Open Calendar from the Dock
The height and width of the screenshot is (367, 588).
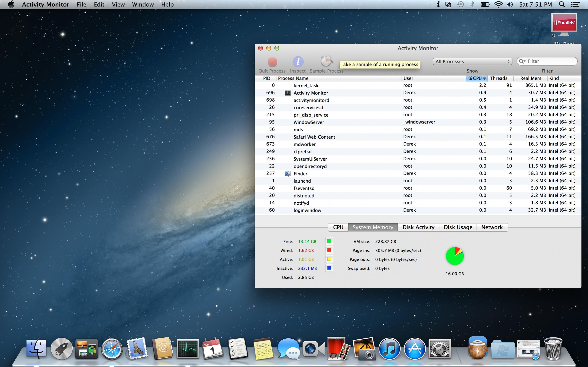(213, 349)
